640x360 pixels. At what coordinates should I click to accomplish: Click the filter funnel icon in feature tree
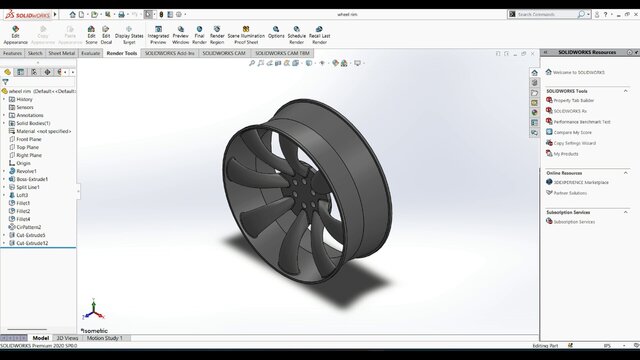click(x=5, y=82)
